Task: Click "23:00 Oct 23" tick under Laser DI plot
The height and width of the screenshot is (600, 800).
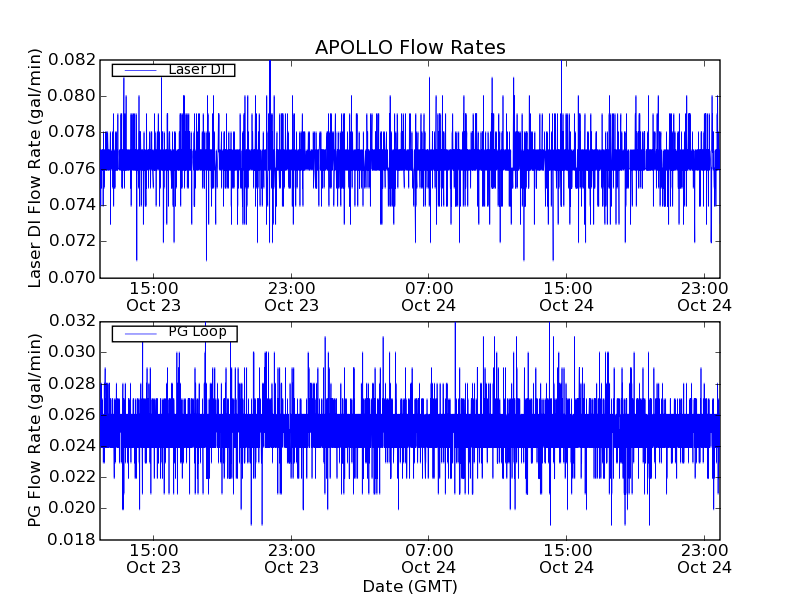Action: 291,297
